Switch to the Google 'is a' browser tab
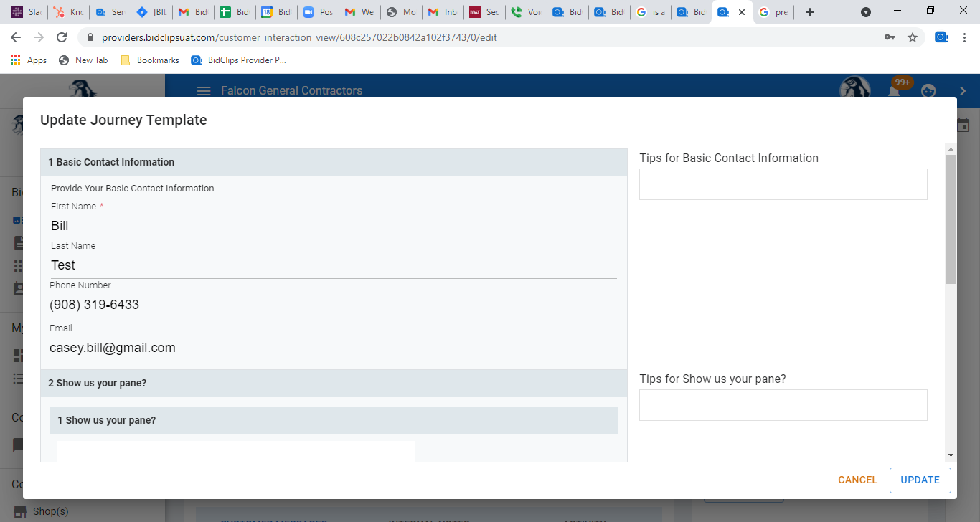The width and height of the screenshot is (980, 522). [x=651, y=12]
